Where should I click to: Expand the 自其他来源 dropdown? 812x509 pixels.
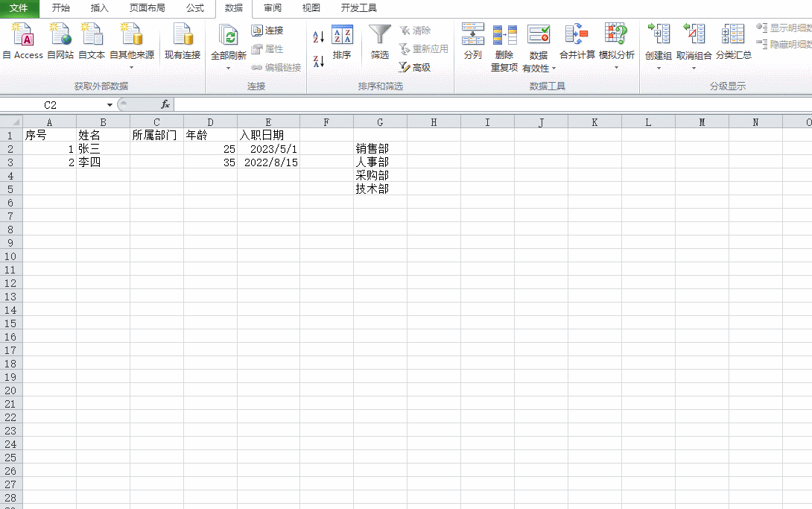click(132, 68)
